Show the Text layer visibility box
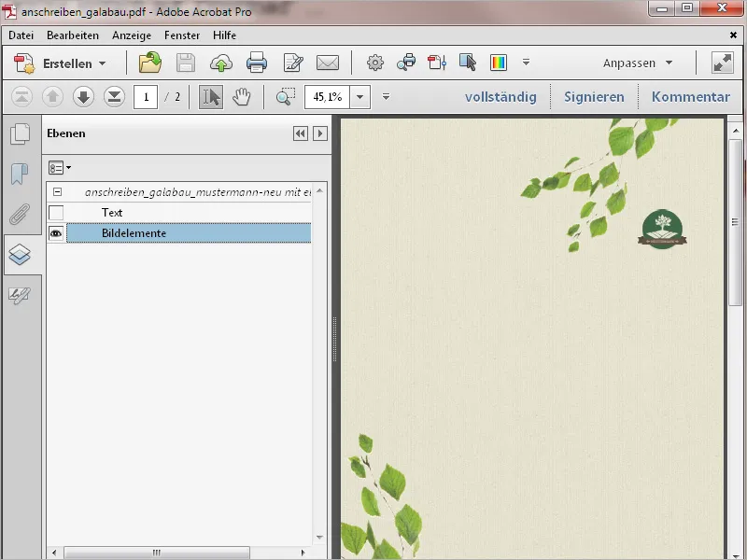The height and width of the screenshot is (560, 747). [56, 213]
